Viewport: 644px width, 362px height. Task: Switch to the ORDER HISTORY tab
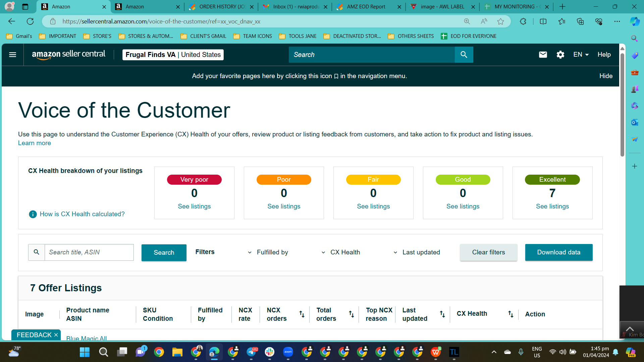click(221, 7)
